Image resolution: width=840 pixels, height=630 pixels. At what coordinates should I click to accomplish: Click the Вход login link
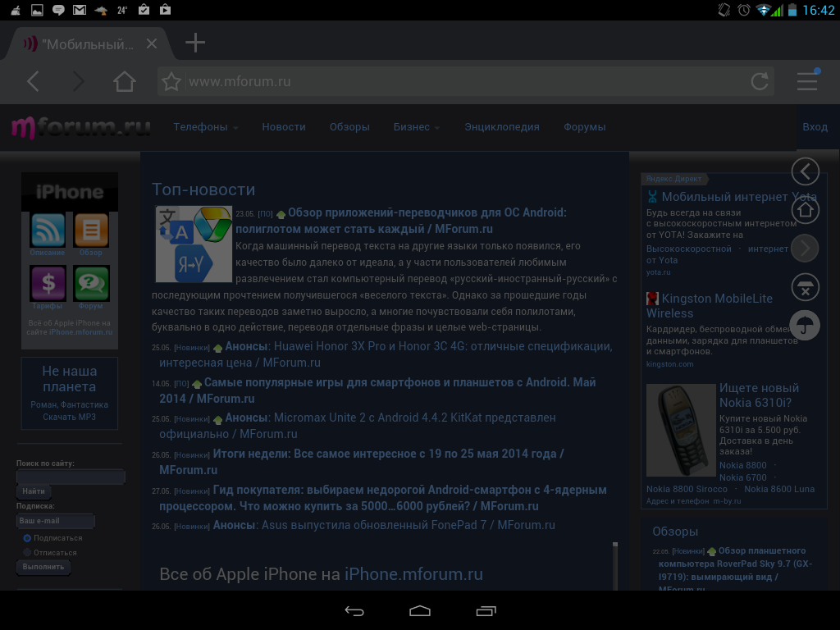point(815,127)
